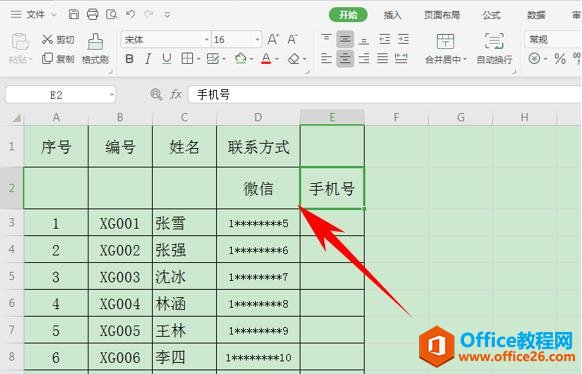Cut selection with 剪切

58,39
